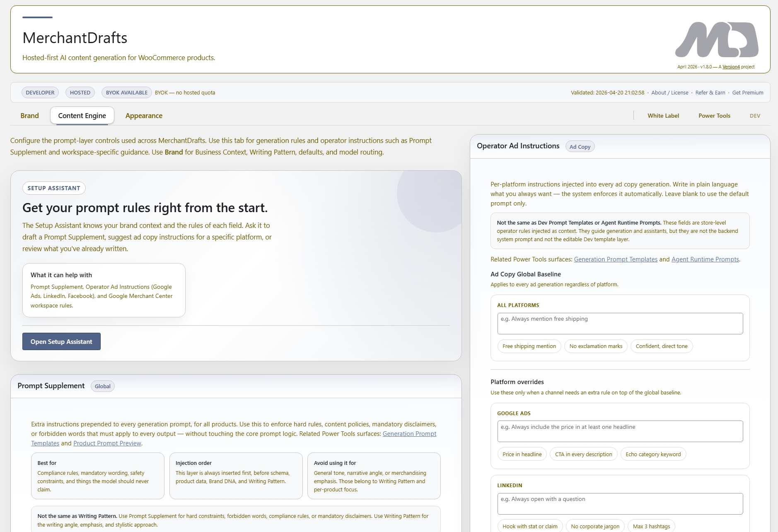The width and height of the screenshot is (778, 532).
Task: Click the Global tag beside Prompt Supplement
Action: 102,386
